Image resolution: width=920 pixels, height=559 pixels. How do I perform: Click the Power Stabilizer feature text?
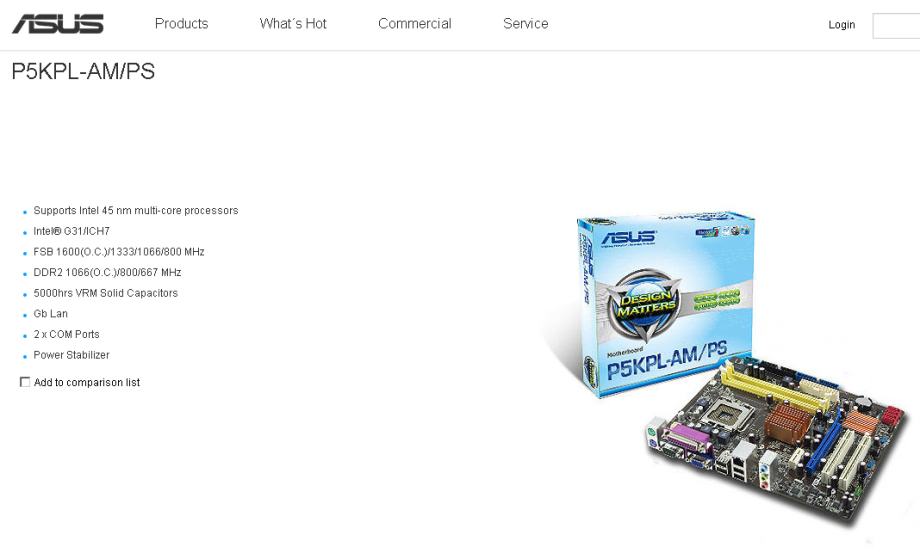72,355
